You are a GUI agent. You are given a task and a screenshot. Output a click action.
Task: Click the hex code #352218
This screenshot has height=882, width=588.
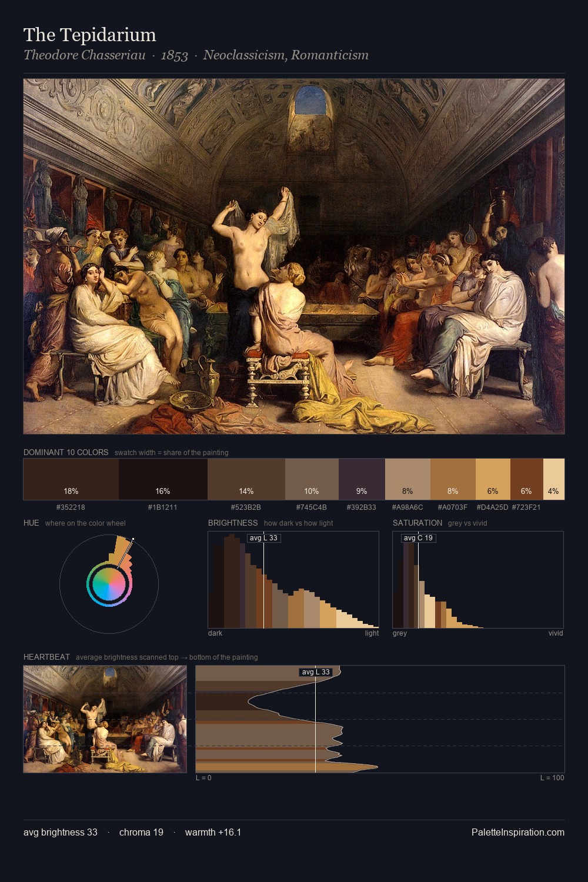click(x=71, y=507)
